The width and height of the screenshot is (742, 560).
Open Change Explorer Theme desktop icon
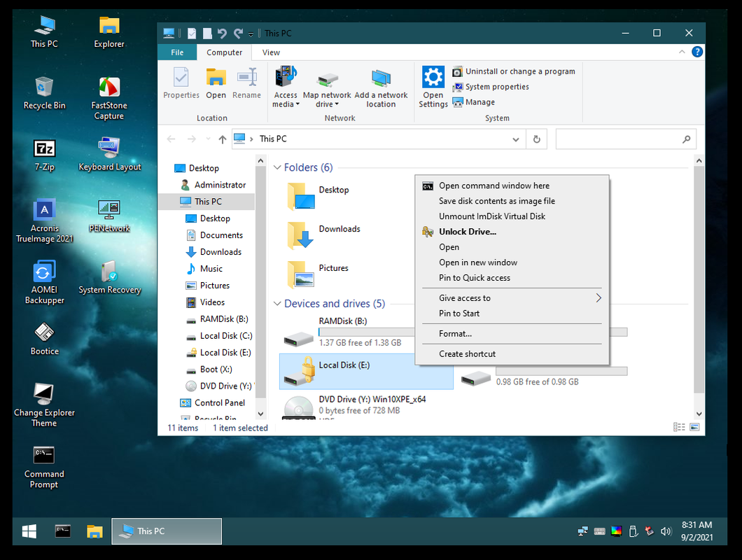(x=45, y=406)
